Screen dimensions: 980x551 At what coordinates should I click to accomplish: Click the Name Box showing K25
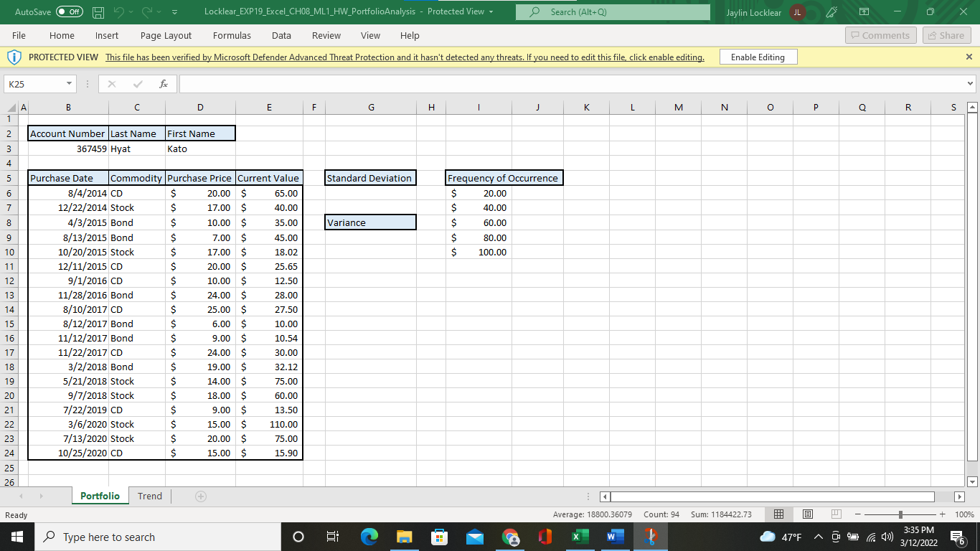point(34,84)
